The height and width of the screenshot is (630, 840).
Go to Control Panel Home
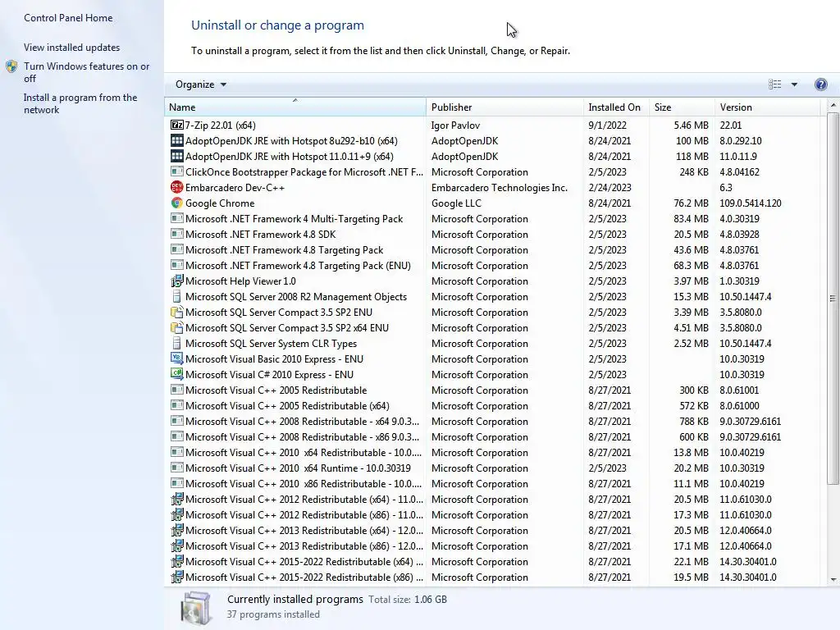pos(68,18)
